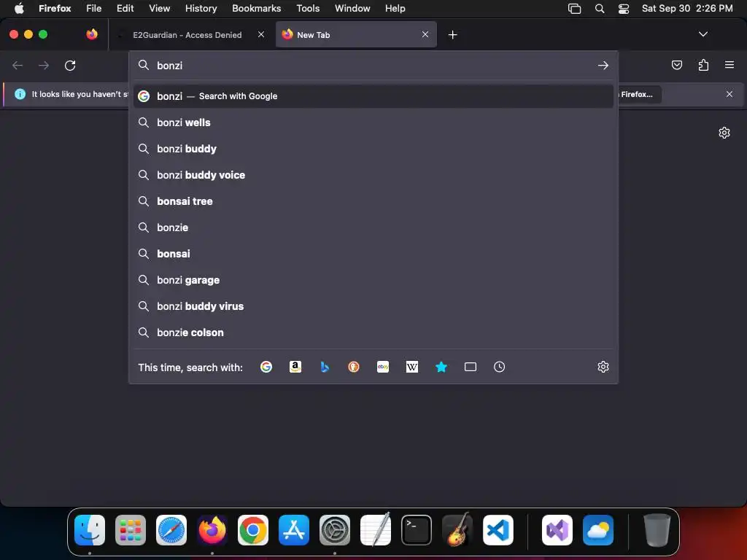Launch Google Chrome from the Dock
The width and height of the screenshot is (747, 560).
[253, 530]
